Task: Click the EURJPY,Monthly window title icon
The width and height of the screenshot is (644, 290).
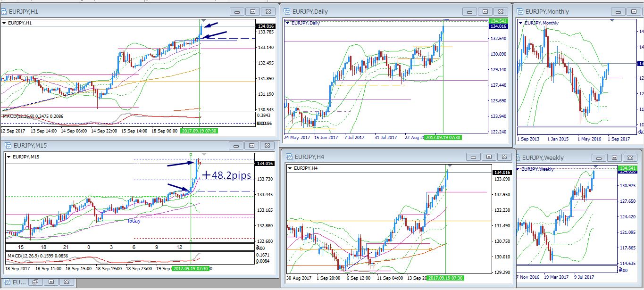Action: point(519,11)
